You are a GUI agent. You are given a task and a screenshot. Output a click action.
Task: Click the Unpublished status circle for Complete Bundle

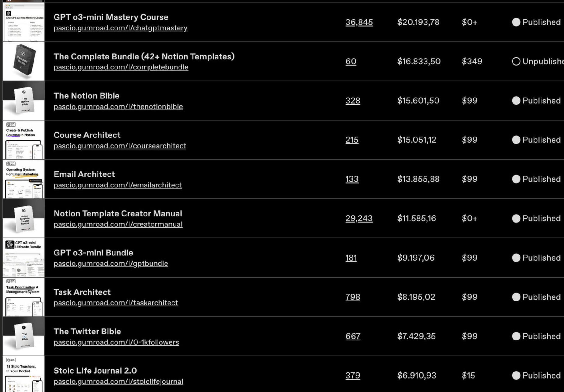tap(516, 61)
